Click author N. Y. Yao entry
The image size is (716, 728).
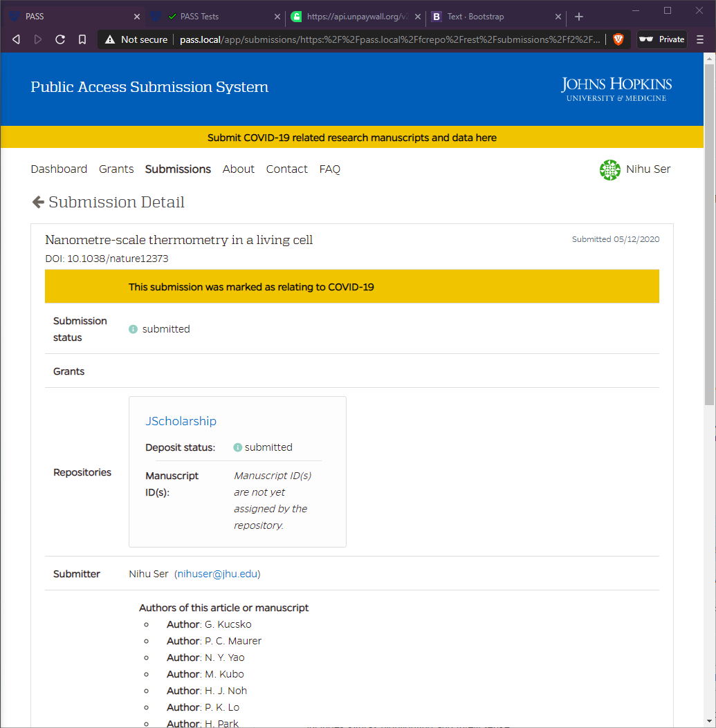(x=206, y=658)
